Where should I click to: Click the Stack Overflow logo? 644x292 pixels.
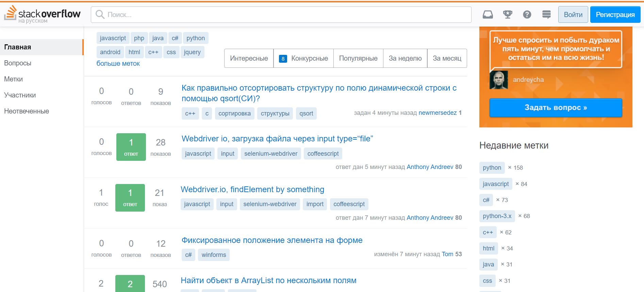[43, 15]
